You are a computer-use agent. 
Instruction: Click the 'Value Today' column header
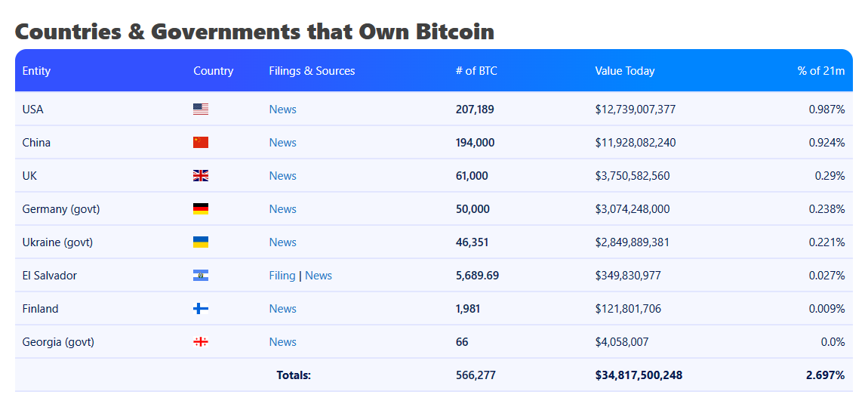(x=625, y=71)
